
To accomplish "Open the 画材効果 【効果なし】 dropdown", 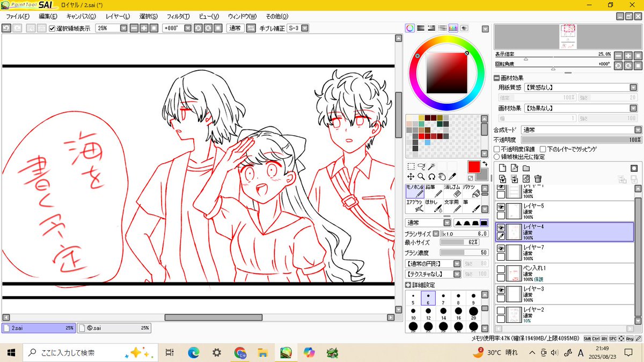I will (x=633, y=108).
